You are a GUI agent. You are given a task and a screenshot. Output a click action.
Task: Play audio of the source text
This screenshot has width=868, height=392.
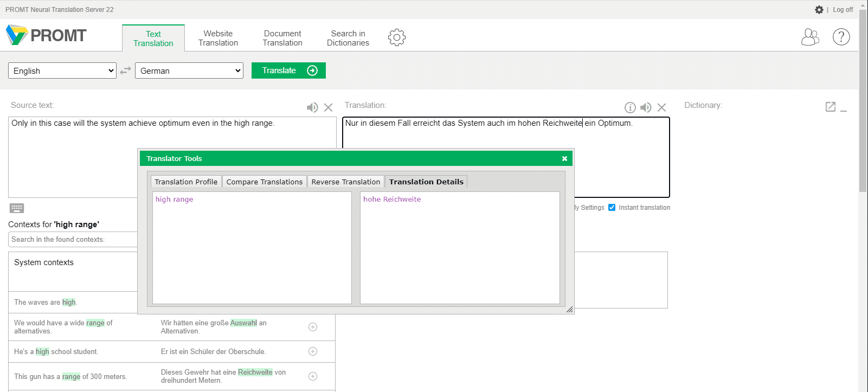click(x=312, y=107)
